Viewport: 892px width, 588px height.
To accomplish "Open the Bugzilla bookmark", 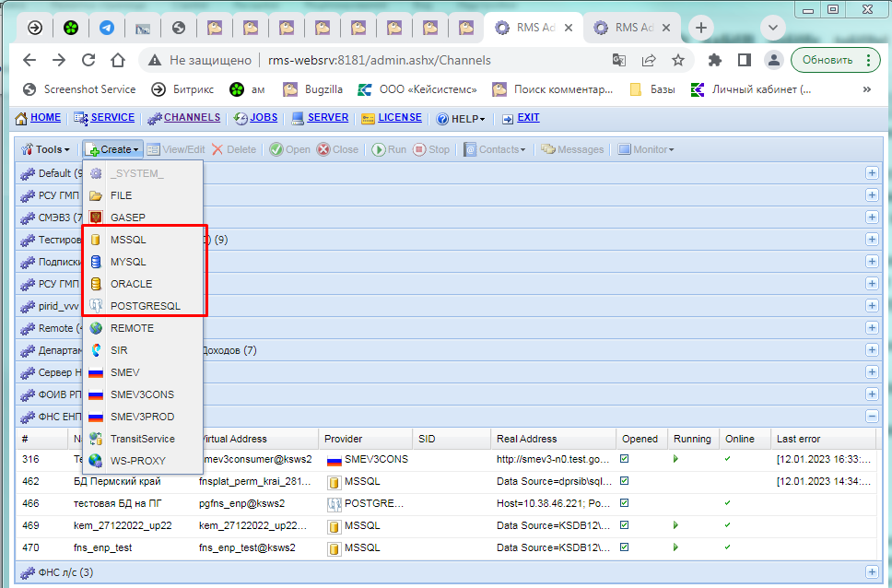I will pos(313,89).
